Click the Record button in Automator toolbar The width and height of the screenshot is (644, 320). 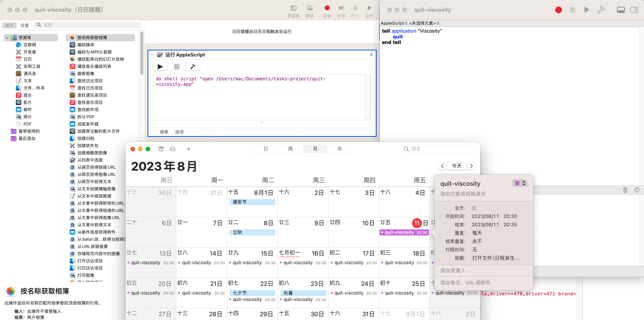327,8
